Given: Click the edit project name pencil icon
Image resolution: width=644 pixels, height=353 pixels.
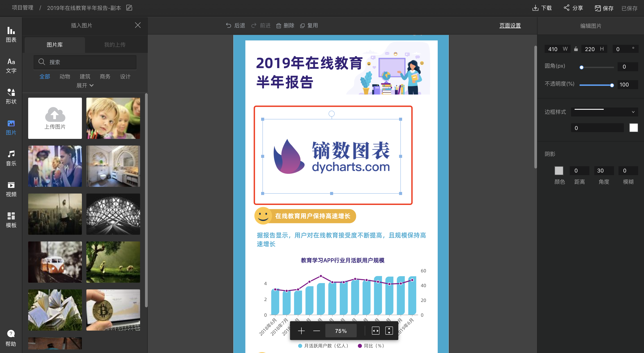Looking at the screenshot, I should [x=129, y=8].
